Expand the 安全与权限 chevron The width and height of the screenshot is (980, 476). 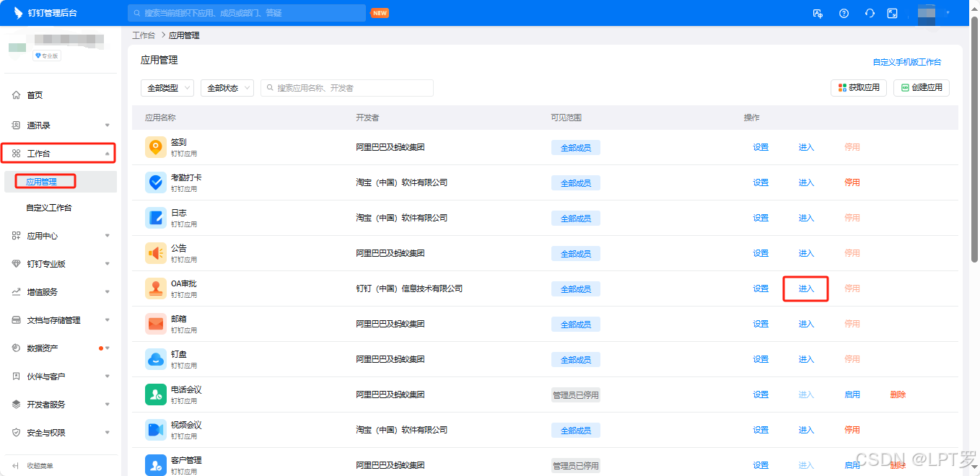108,433
